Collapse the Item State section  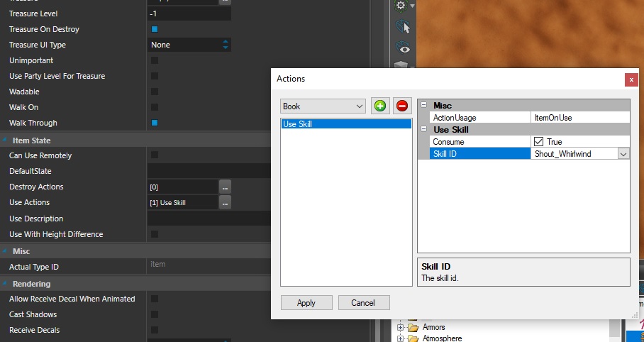coord(4,140)
